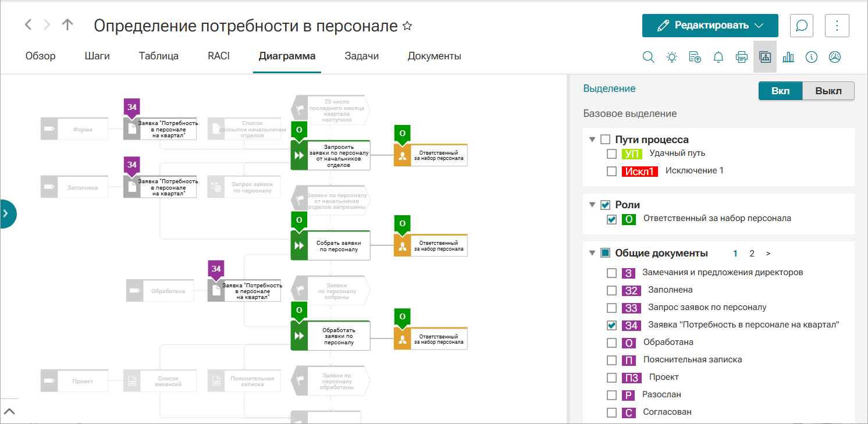Select the "Обработать заявки по персоналу" step node
Screen dimensions: 868x424
click(330, 336)
